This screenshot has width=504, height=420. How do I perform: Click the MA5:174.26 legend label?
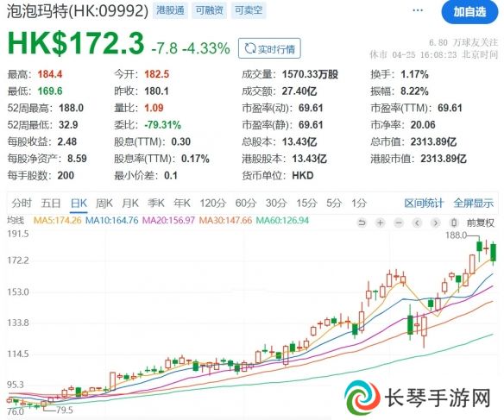coord(58,220)
